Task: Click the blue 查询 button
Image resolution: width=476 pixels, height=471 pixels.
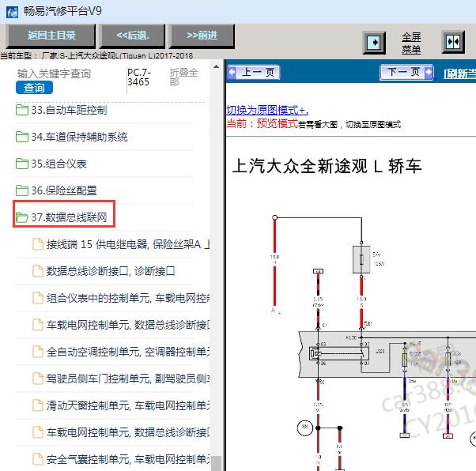Action: click(34, 88)
